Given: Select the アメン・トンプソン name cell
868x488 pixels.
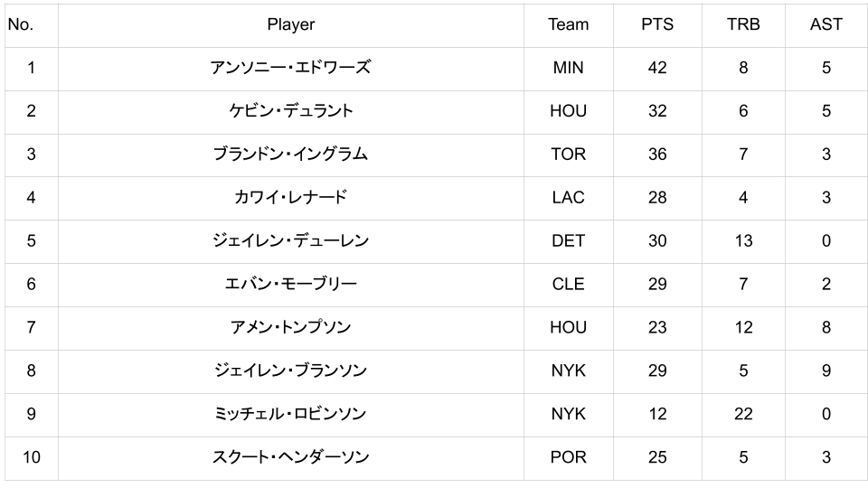Looking at the screenshot, I should [x=290, y=328].
